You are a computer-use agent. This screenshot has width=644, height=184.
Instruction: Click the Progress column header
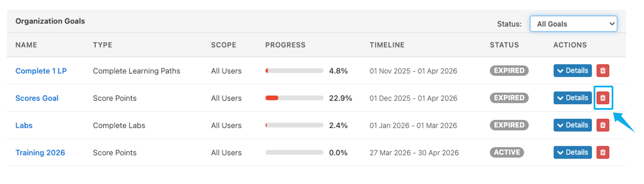[x=285, y=45]
